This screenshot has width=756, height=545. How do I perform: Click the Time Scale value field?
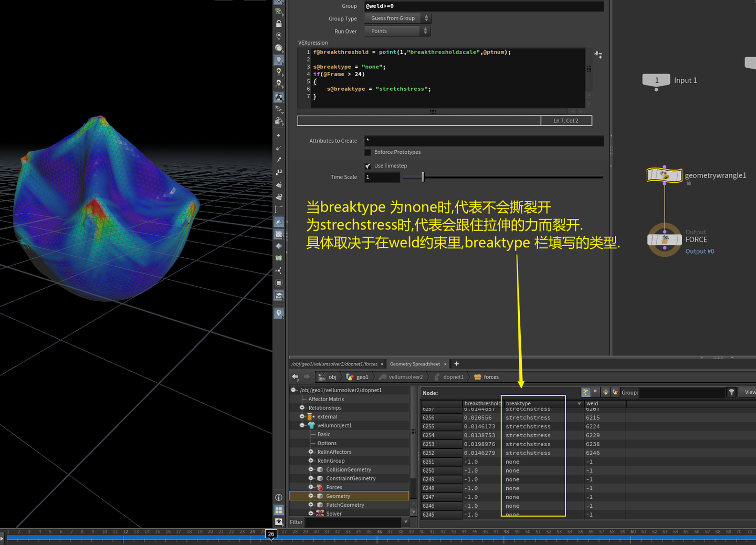point(382,177)
